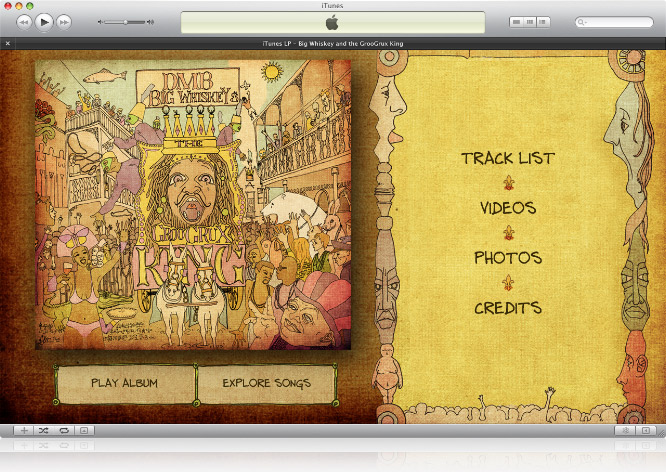This screenshot has height=472, width=666.
Task: Switch to Cover Flow view
Action: pos(543,22)
